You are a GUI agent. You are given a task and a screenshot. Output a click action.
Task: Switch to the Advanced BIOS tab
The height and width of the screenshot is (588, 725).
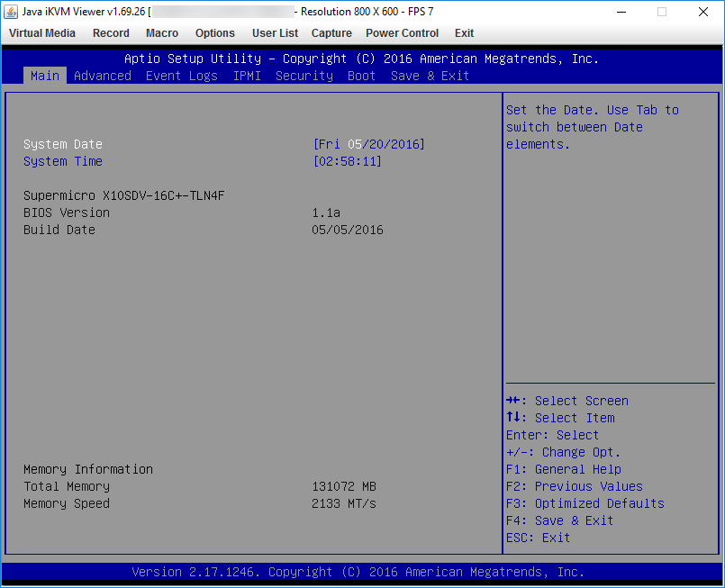103,76
